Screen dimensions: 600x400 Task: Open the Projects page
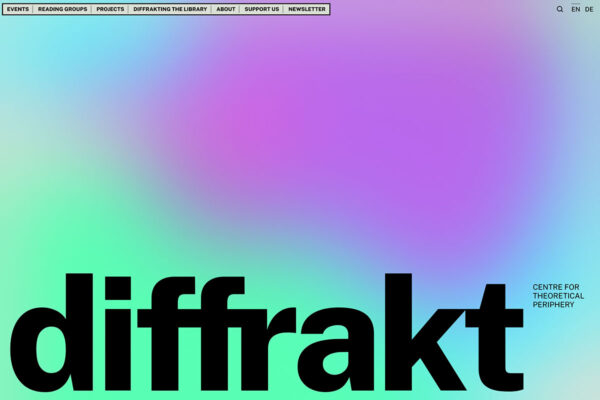pyautogui.click(x=110, y=9)
